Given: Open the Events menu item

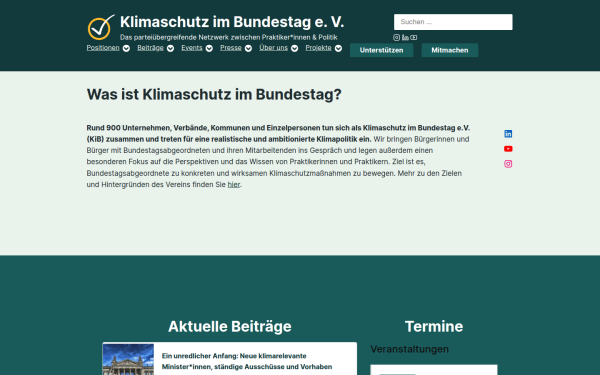Looking at the screenshot, I should 192,48.
